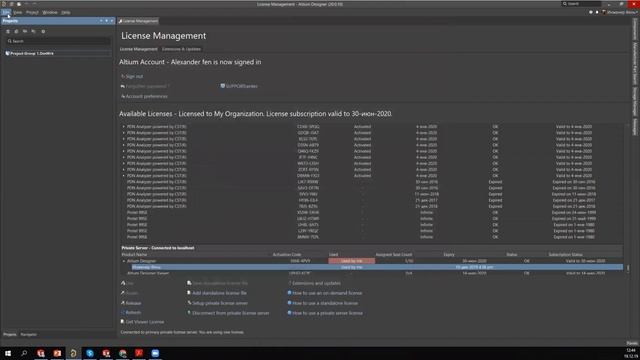The width and height of the screenshot is (640, 360).
Task: Open Account preferences
Action: [144, 96]
